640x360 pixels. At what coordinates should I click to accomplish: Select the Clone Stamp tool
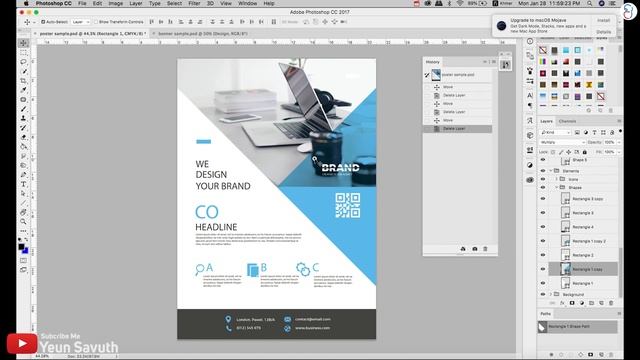[x=23, y=118]
